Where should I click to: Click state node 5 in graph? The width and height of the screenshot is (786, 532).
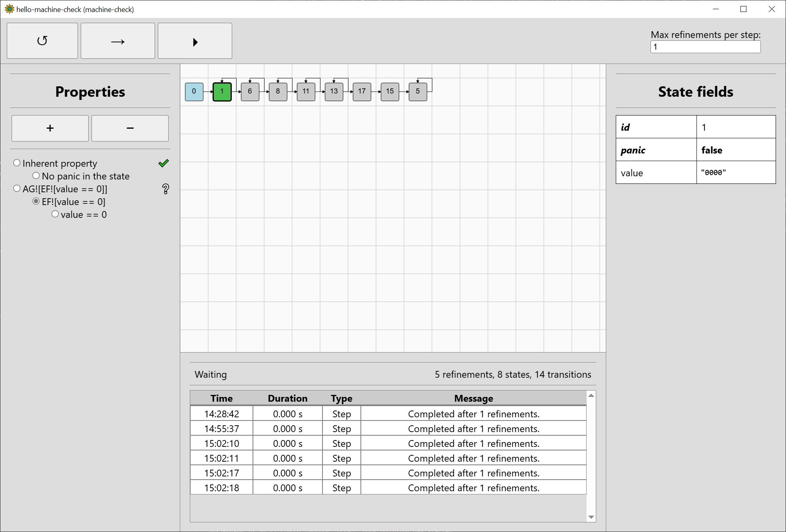[418, 92]
